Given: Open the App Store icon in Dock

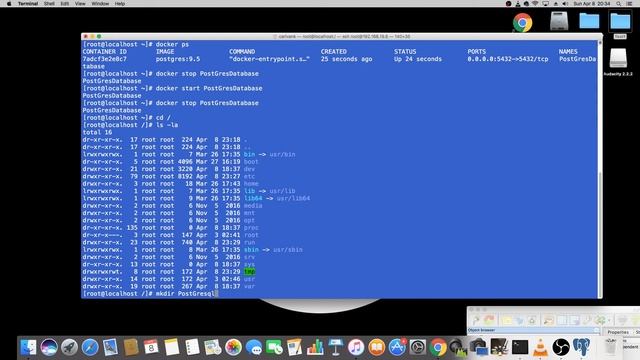Looking at the screenshot, I should [x=397, y=347].
